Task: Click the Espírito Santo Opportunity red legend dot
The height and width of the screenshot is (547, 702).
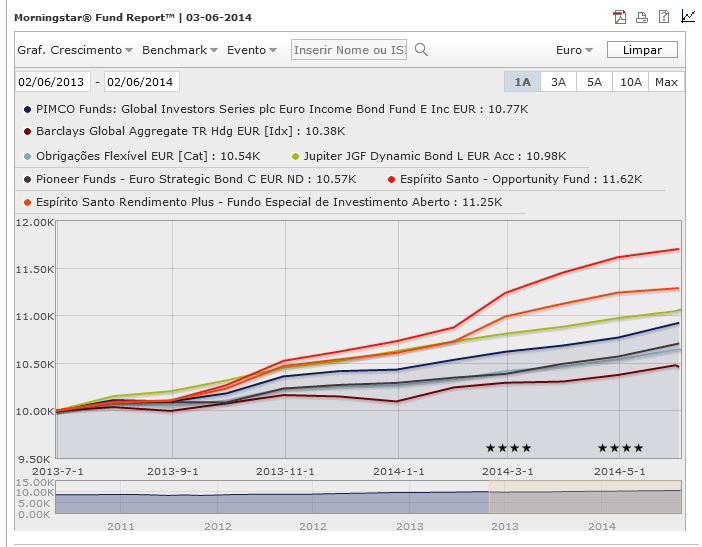Action: [x=391, y=179]
